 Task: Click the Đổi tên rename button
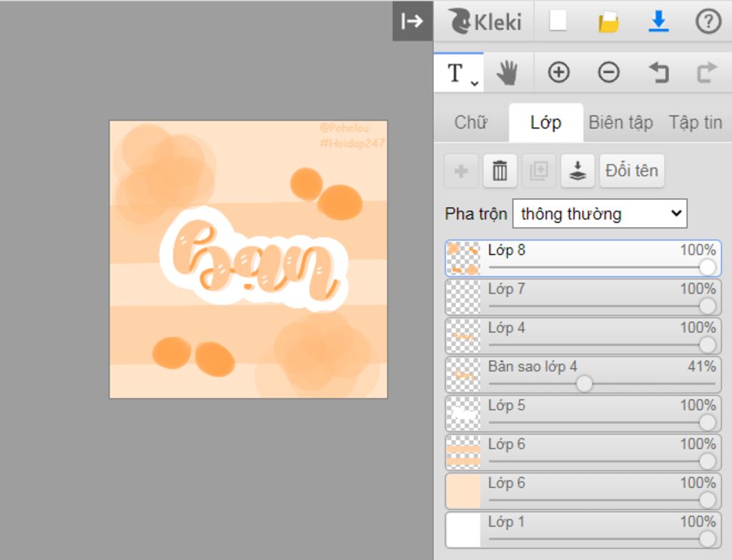(x=631, y=171)
